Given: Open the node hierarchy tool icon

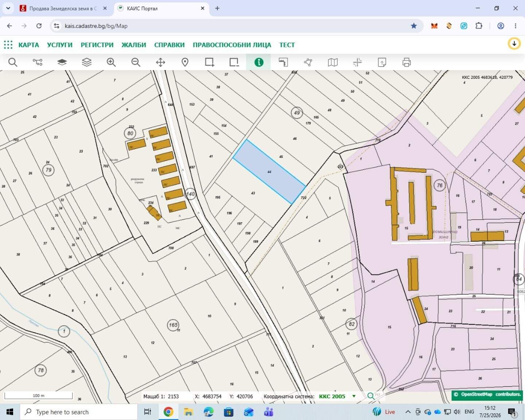Looking at the screenshot, I should tap(38, 62).
